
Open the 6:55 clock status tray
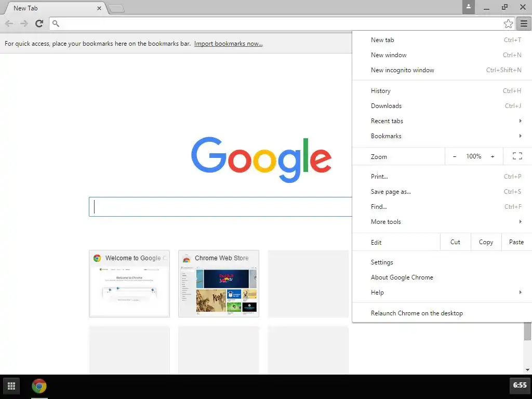point(520,385)
